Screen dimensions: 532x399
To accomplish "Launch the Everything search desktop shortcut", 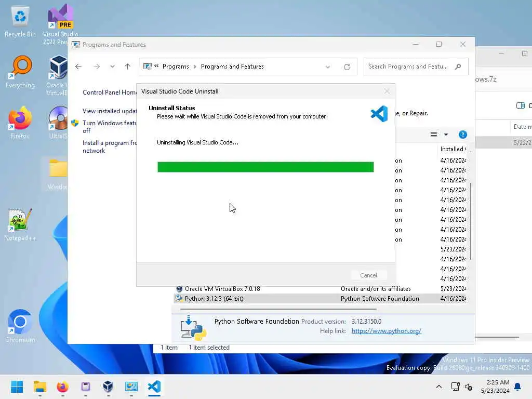I will 20,72.
